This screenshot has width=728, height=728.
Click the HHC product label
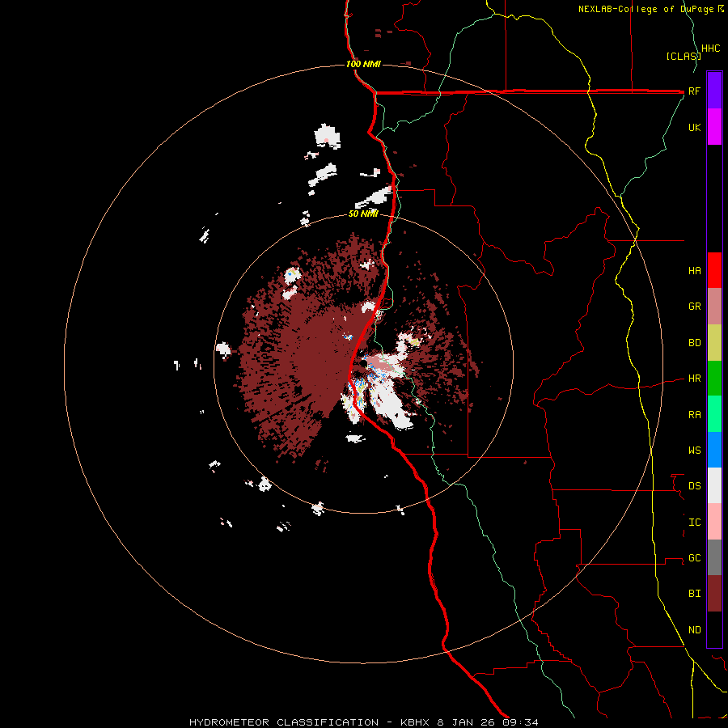pos(711,49)
